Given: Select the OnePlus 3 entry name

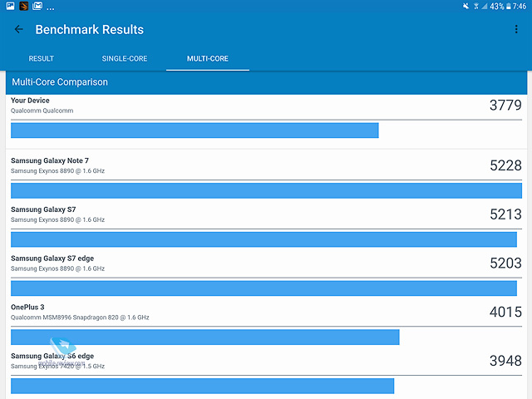Looking at the screenshot, I should (27, 307).
